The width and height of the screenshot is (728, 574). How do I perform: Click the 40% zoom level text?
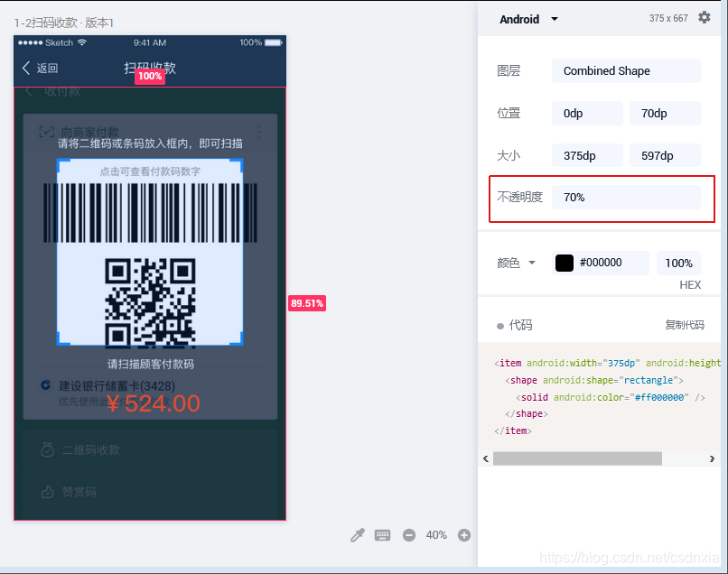pyautogui.click(x=436, y=535)
